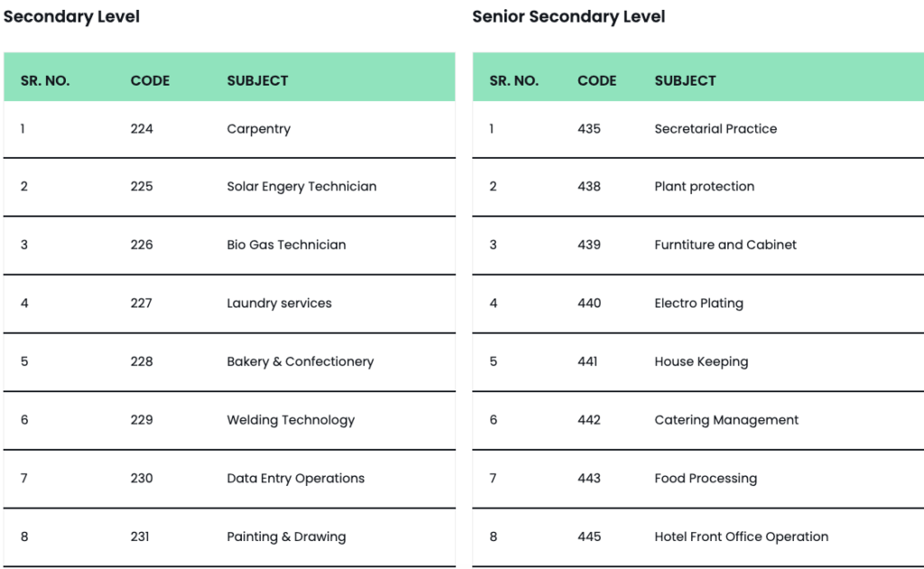Click the Secondary Level heading
The height and width of the screenshot is (569, 924).
click(x=71, y=17)
